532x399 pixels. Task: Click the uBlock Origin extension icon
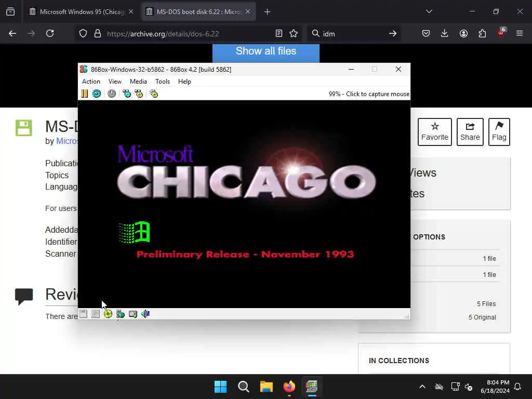pos(501,33)
